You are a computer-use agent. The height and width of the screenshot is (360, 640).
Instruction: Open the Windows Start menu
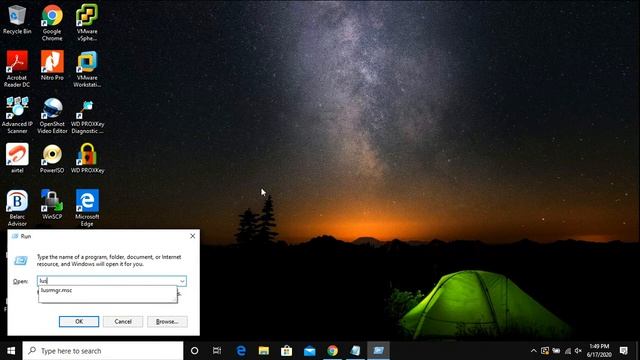coord(11,351)
